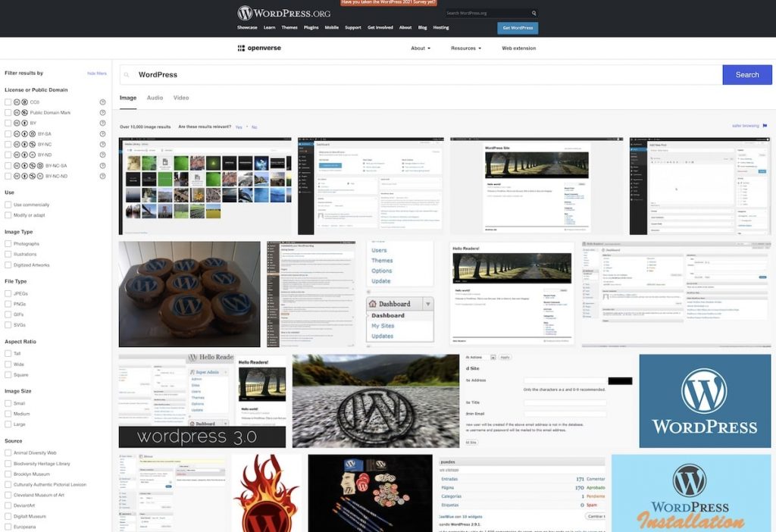Open the Dashboard dropdown menu screenshot thumbnail
The image size is (776, 532).
point(400,294)
